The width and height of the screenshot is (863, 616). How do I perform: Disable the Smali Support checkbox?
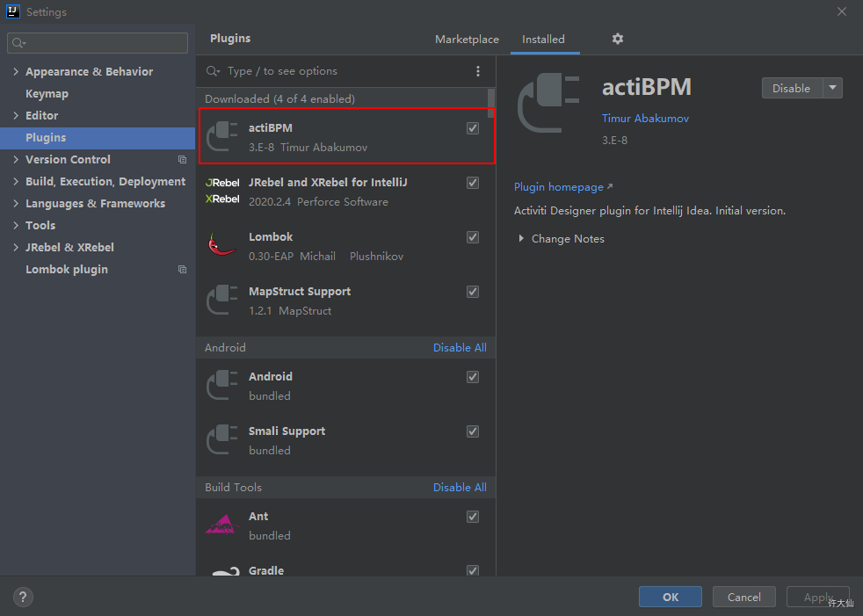(473, 431)
